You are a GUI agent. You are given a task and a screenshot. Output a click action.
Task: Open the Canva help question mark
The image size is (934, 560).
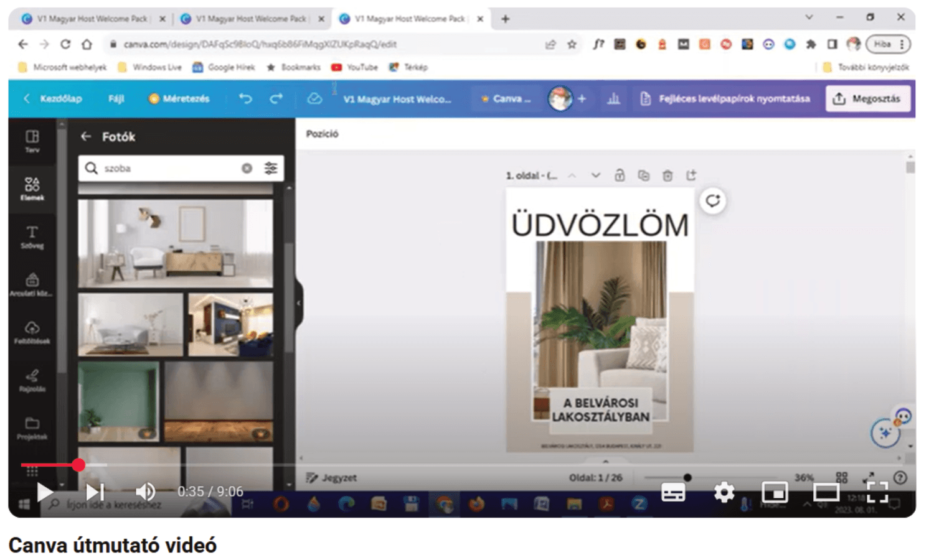tap(900, 477)
